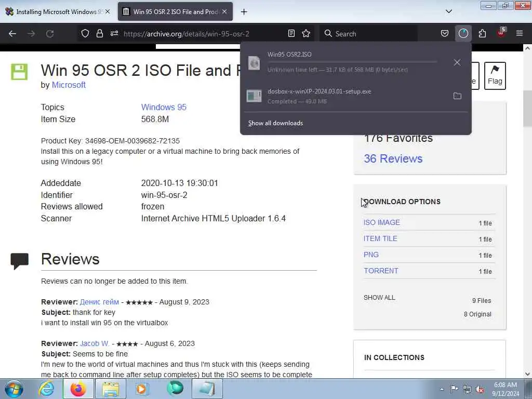
Task: Click the muted volume tray icon
Action: (480, 389)
